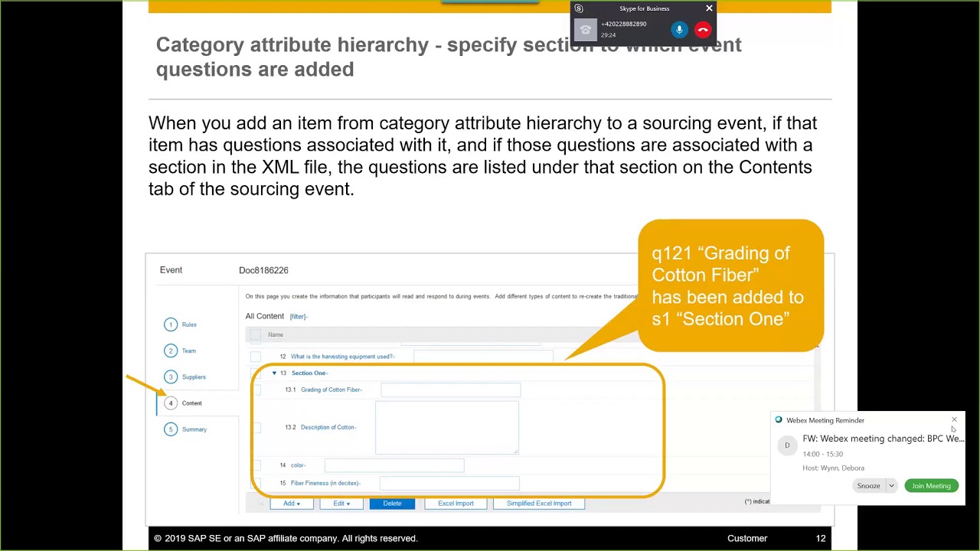Open 'What is the harvesting equipment used?' question
Screen dimensions: 980x551
click(341, 357)
